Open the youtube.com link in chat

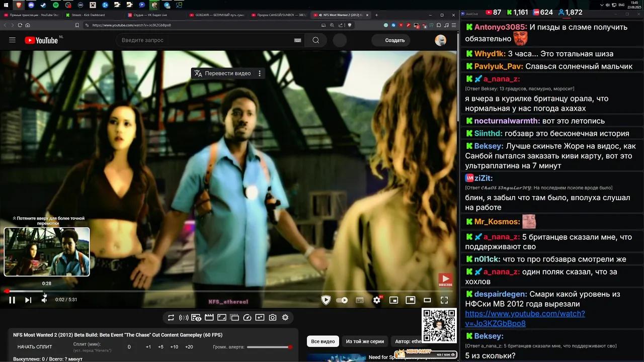(x=525, y=318)
